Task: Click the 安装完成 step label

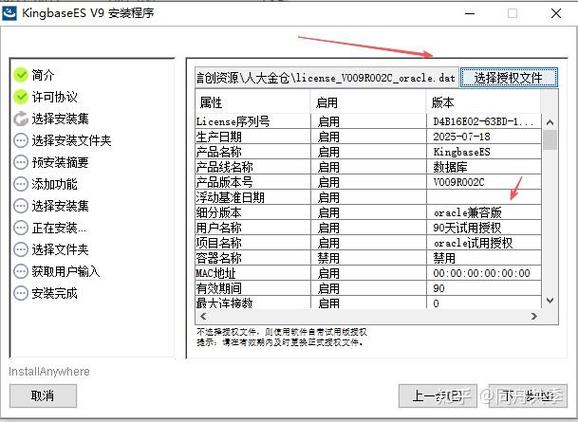Action: [54, 293]
